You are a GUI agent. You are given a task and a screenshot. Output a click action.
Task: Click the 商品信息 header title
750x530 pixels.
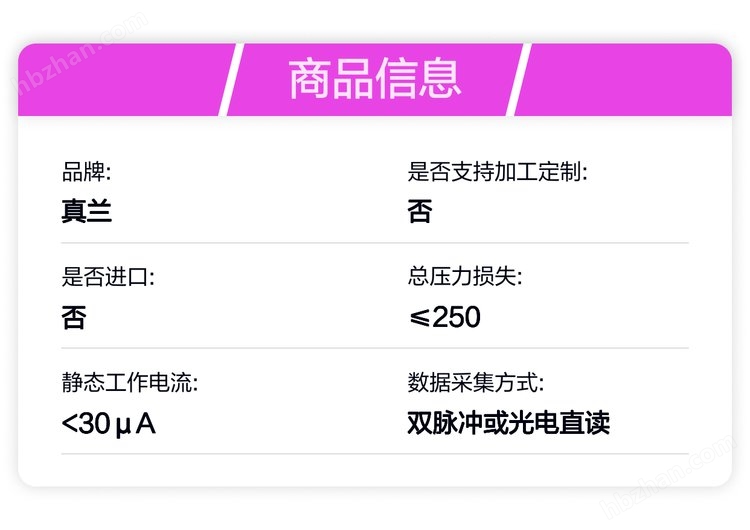[375, 80]
